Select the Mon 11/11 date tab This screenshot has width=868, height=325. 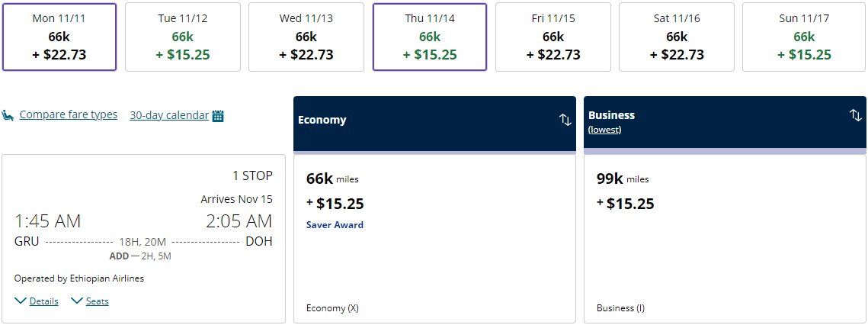click(59, 37)
